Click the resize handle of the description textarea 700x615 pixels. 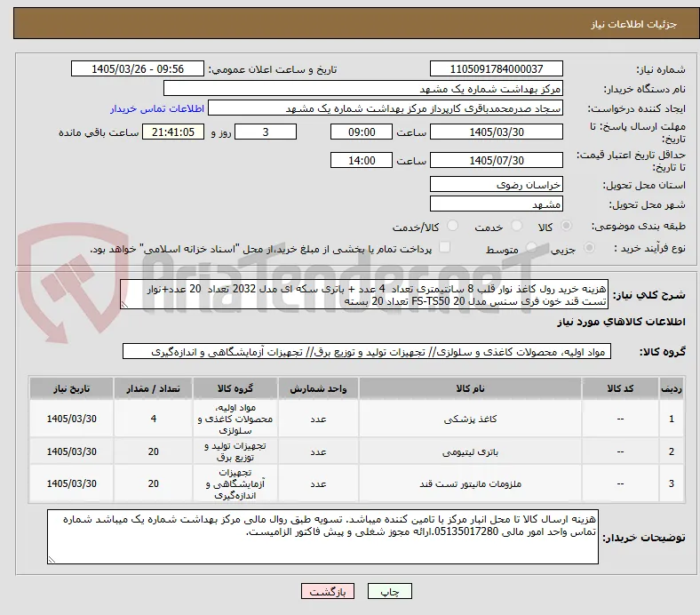click(x=124, y=305)
